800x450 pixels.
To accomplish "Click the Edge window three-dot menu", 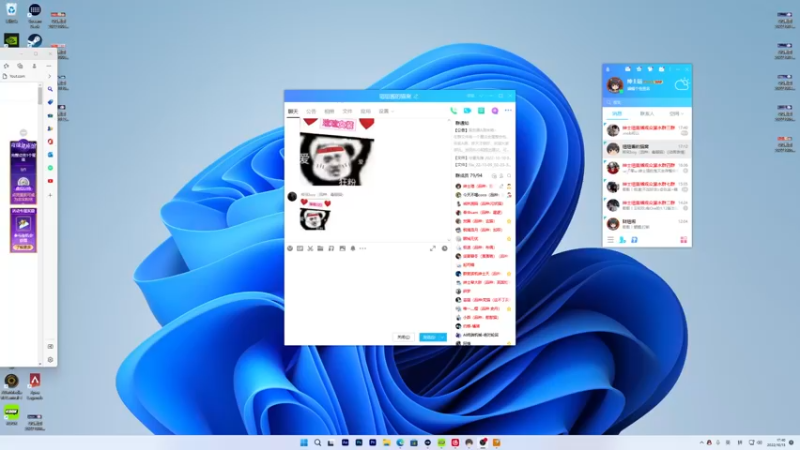I will point(49,66).
